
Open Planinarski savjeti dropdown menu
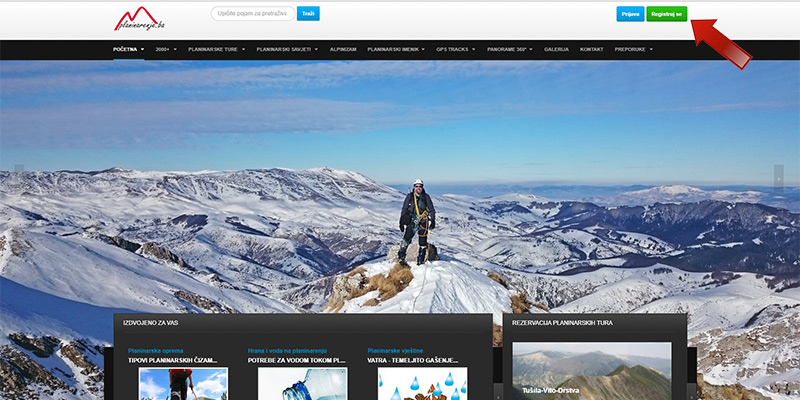pyautogui.click(x=287, y=49)
